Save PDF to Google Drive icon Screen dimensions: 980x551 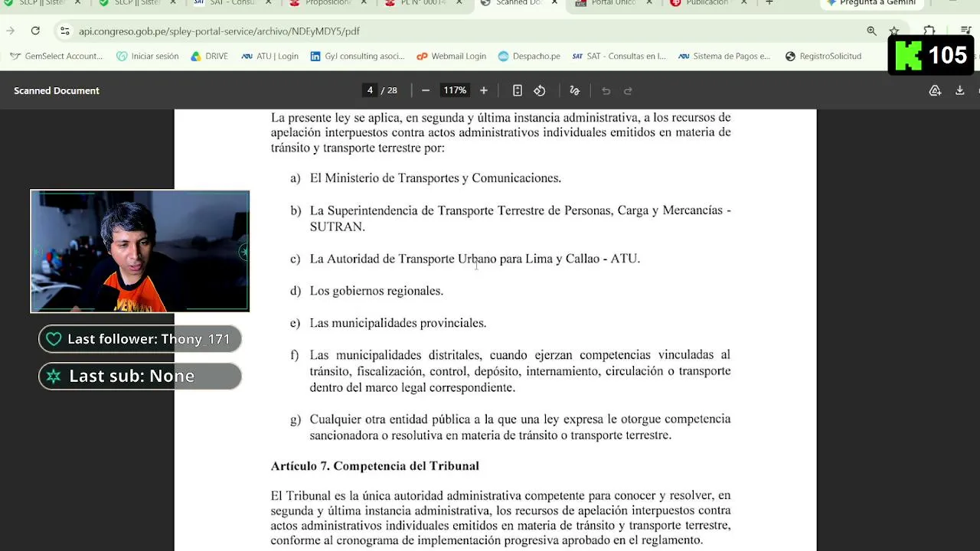[x=935, y=90]
